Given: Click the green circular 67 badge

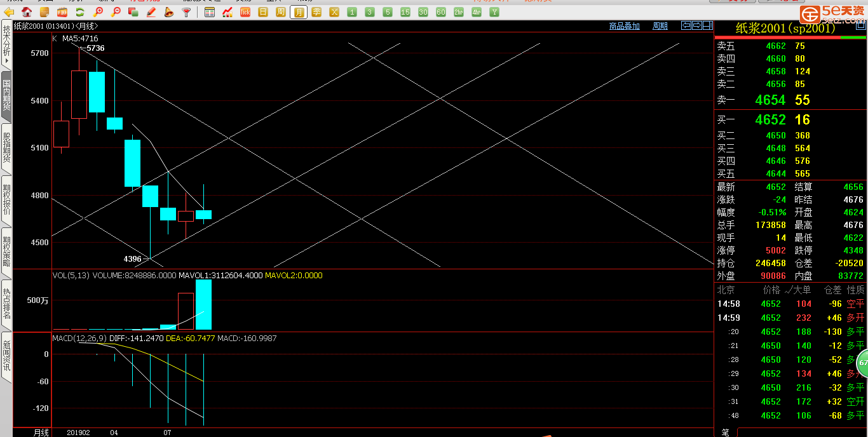Looking at the screenshot, I should (x=862, y=363).
